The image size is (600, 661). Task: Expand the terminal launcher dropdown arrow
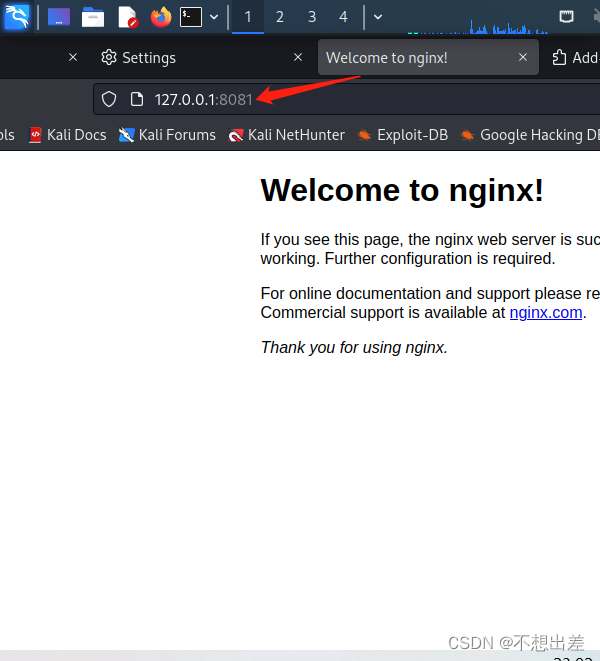(x=214, y=17)
